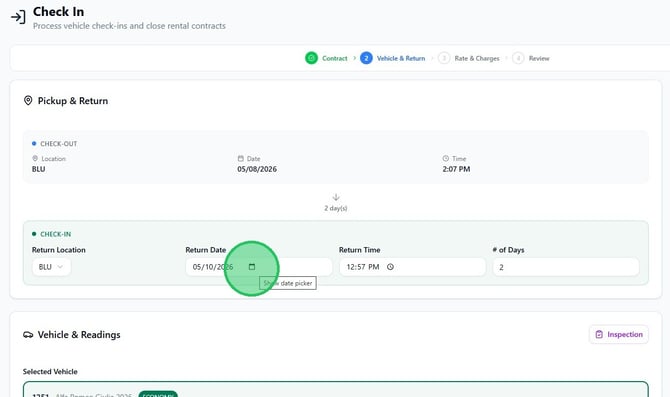Click the down arrow above 2 day(s)
Screen dimensions: 670x397
(x=336, y=197)
